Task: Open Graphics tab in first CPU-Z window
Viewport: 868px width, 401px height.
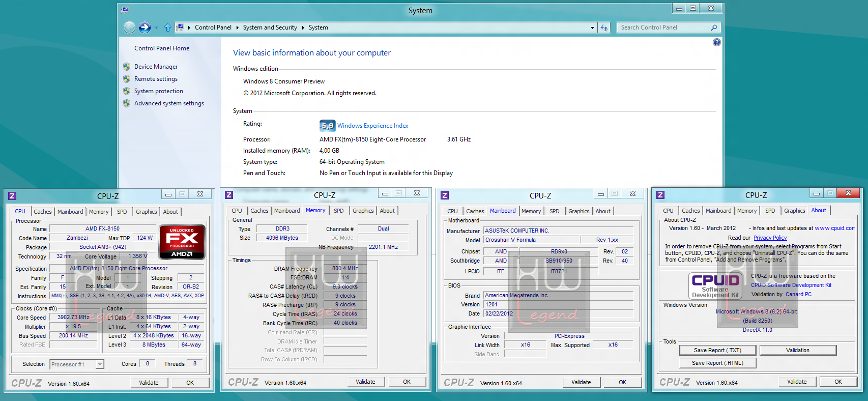Action: 147,212
